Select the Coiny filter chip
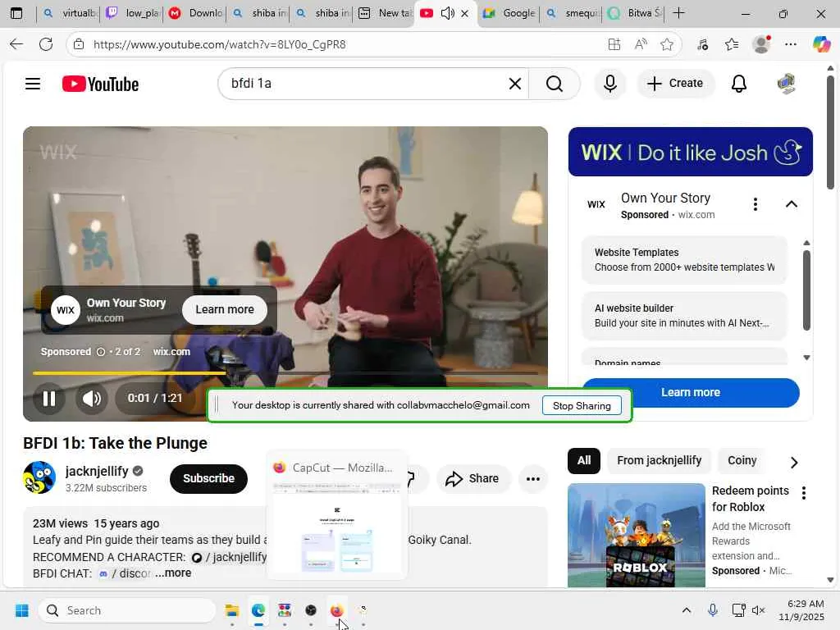 [x=742, y=461]
